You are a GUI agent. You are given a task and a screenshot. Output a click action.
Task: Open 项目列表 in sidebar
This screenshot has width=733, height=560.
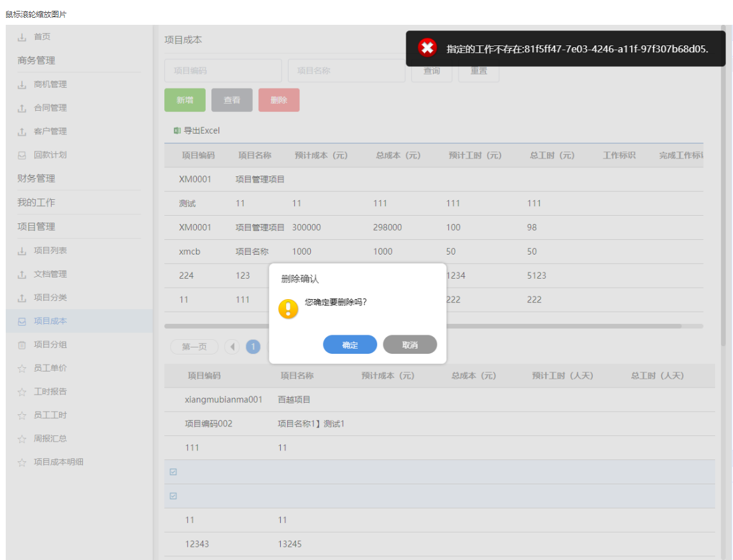50,250
